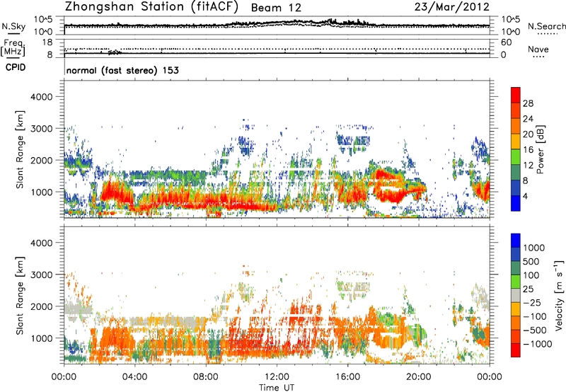Click the 'Zhongshan Station (fitACF)' title
Image resolution: width=566 pixels, height=392 pixels.
(x=151, y=7)
